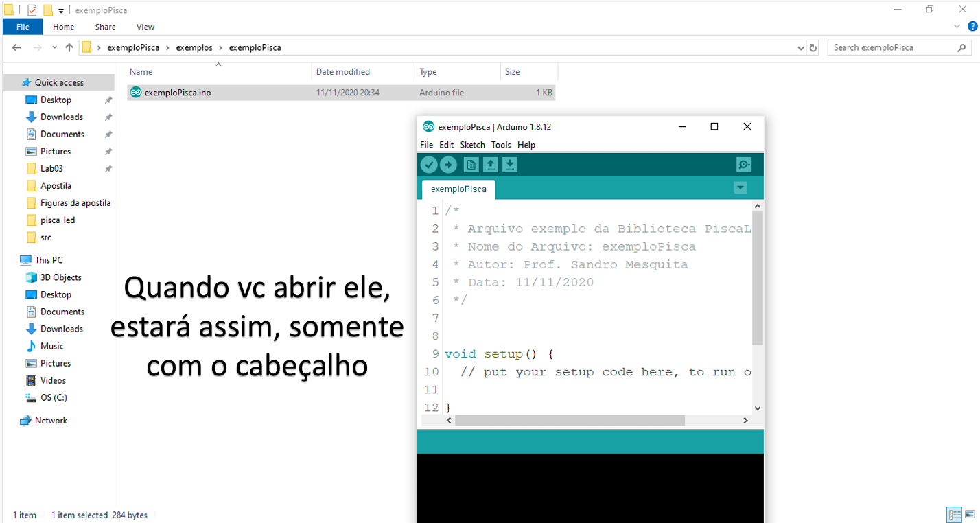Click the Arduino editor horizontal scrollbar
Image resolution: width=980 pixels, height=523 pixels.
570,420
